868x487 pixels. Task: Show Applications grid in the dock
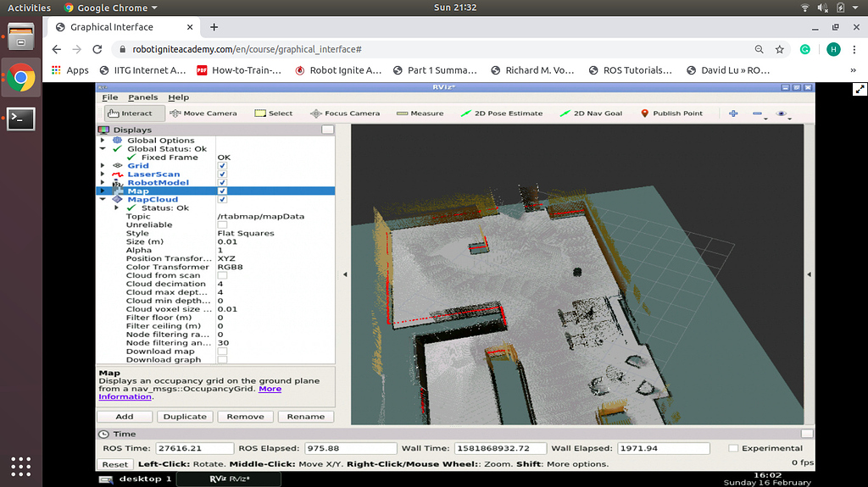(x=21, y=466)
